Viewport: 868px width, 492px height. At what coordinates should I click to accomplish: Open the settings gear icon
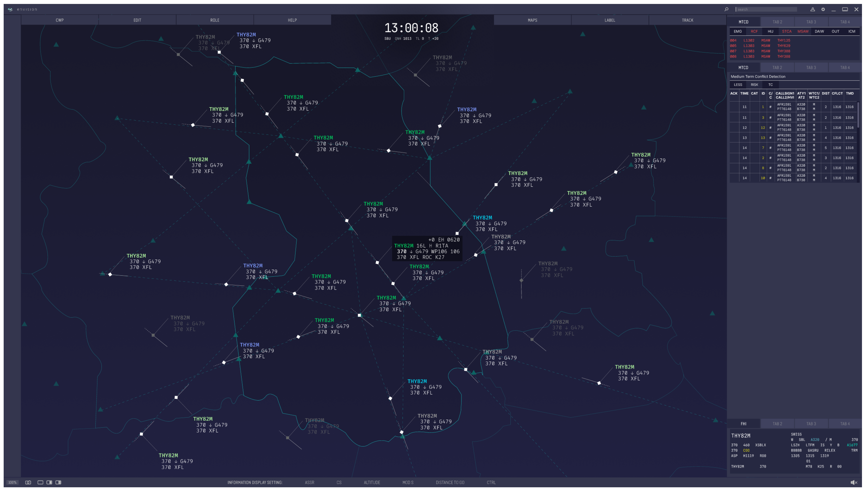click(823, 9)
